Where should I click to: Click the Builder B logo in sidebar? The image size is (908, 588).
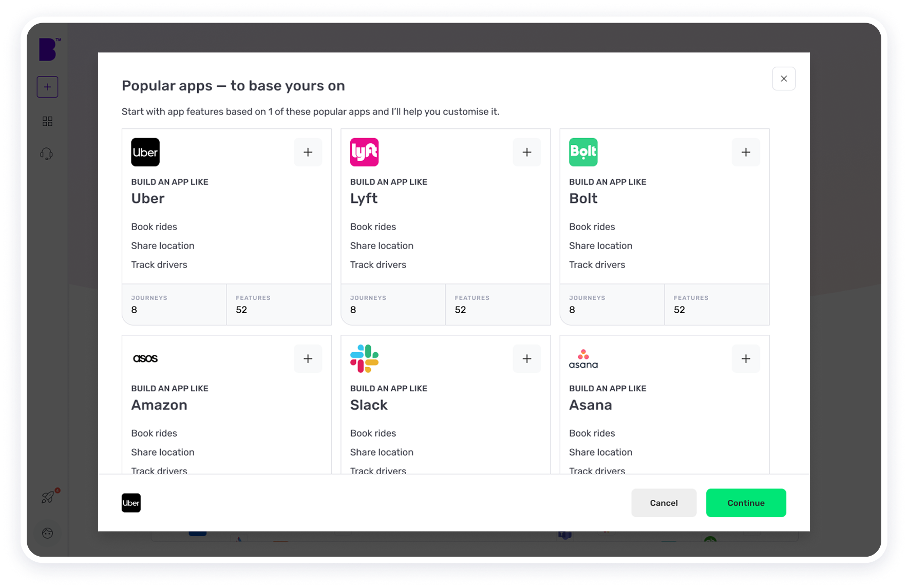[x=49, y=49]
